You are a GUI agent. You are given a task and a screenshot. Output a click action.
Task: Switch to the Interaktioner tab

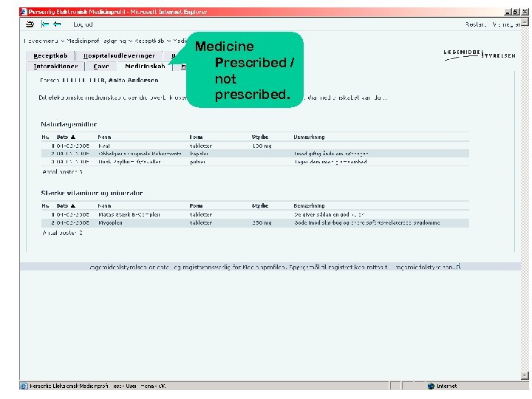(x=55, y=66)
